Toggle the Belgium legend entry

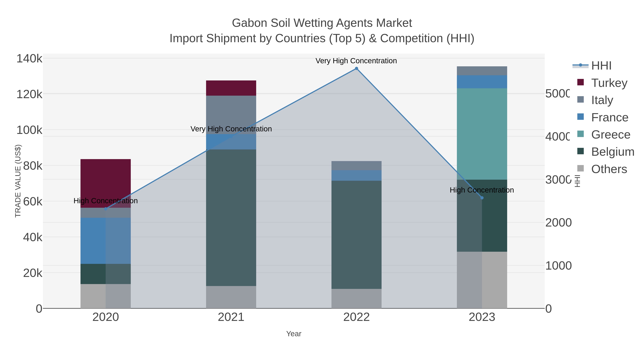click(606, 152)
